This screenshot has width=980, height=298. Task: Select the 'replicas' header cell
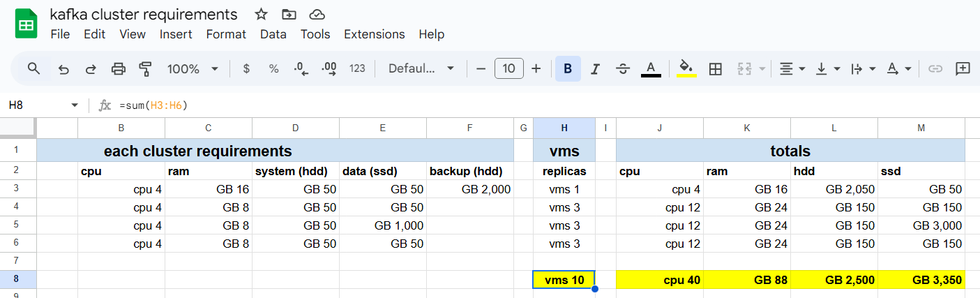(x=564, y=171)
